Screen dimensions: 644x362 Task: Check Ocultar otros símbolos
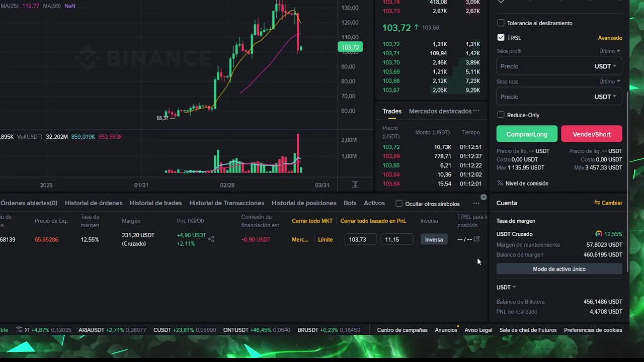pyautogui.click(x=399, y=204)
